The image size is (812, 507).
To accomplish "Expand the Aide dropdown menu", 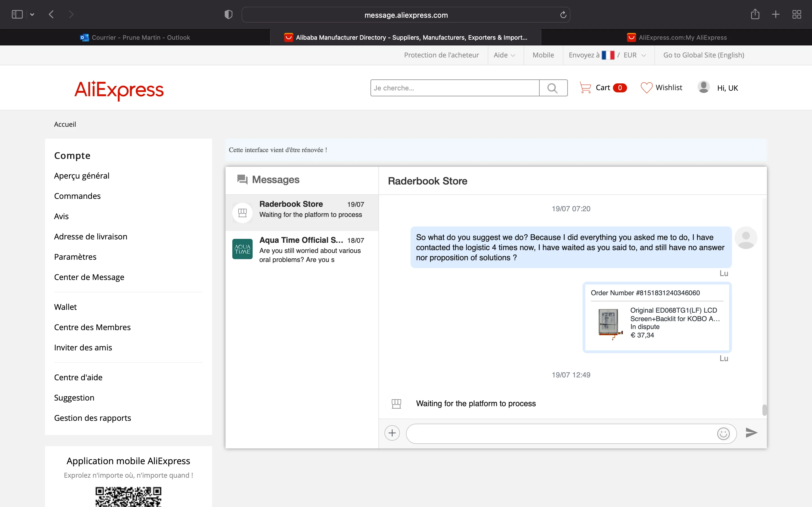I will pos(504,55).
